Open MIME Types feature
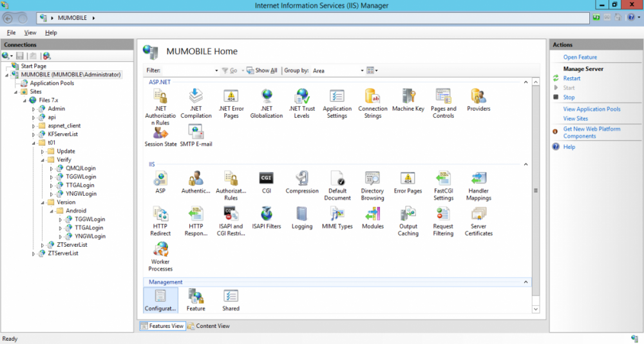The image size is (644, 344). 337,218
